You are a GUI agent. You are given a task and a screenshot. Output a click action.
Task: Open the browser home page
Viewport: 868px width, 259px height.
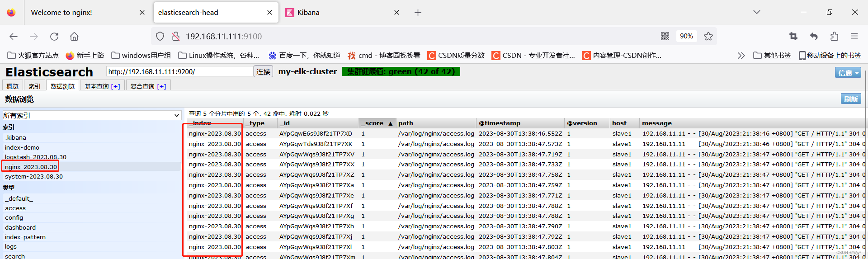point(74,37)
